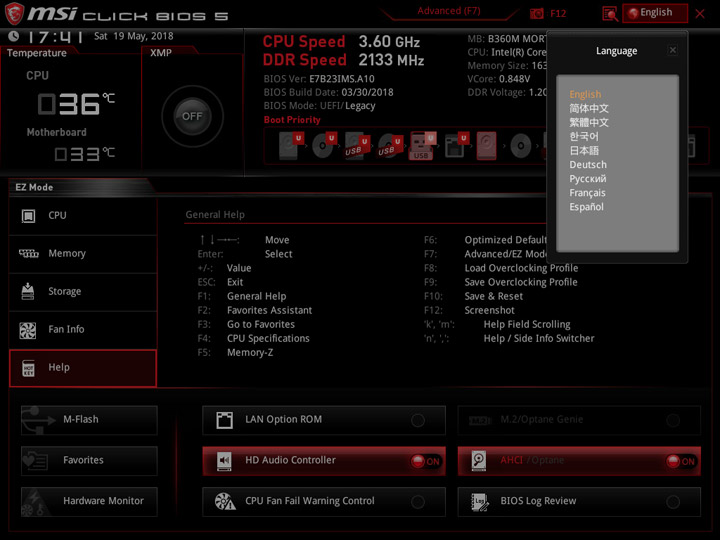Image resolution: width=720 pixels, height=540 pixels.
Task: Enable CPU Fan Fail Warning Control toggle
Action: [x=418, y=502]
